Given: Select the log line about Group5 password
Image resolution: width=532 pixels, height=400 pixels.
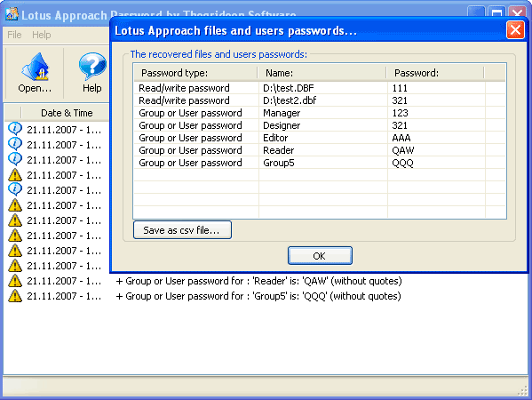Looking at the screenshot, I should pos(258,296).
